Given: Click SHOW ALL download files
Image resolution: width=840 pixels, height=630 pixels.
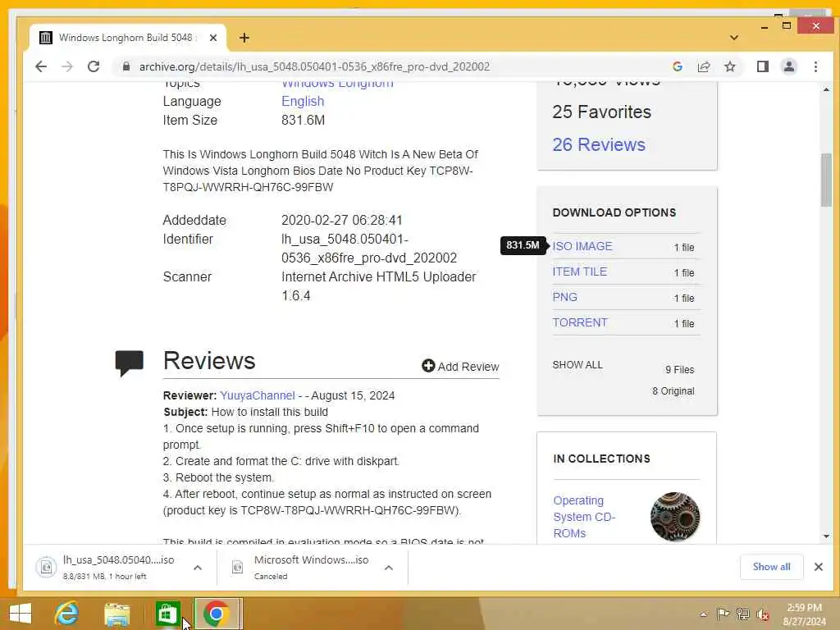Looking at the screenshot, I should [x=577, y=365].
